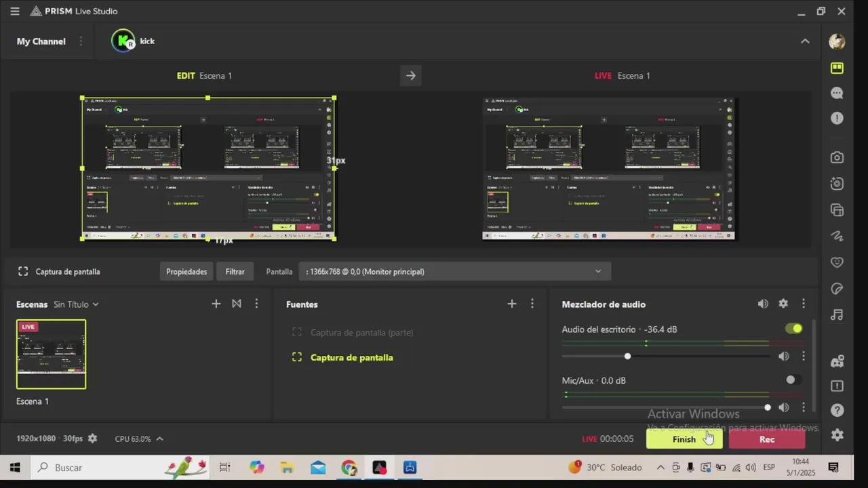868x488 pixels.
Task: Select the yellow Captura de pantalla source in Fuentes
Action: [x=351, y=357]
